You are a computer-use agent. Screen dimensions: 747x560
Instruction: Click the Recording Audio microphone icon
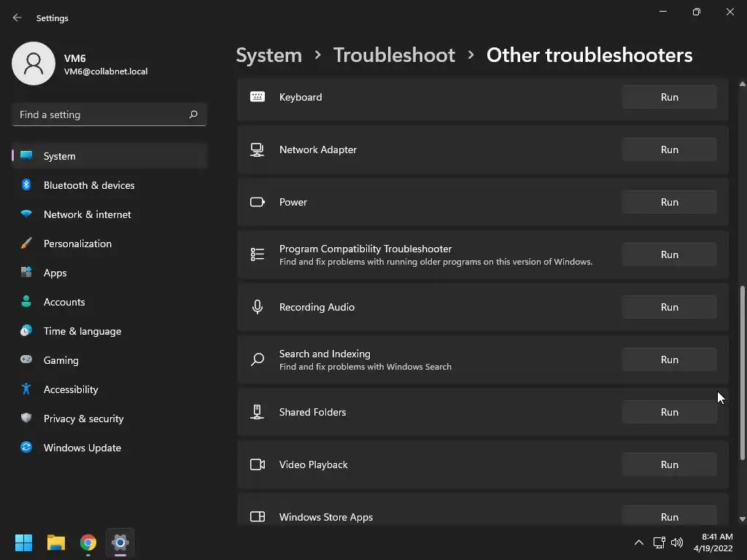coord(258,307)
